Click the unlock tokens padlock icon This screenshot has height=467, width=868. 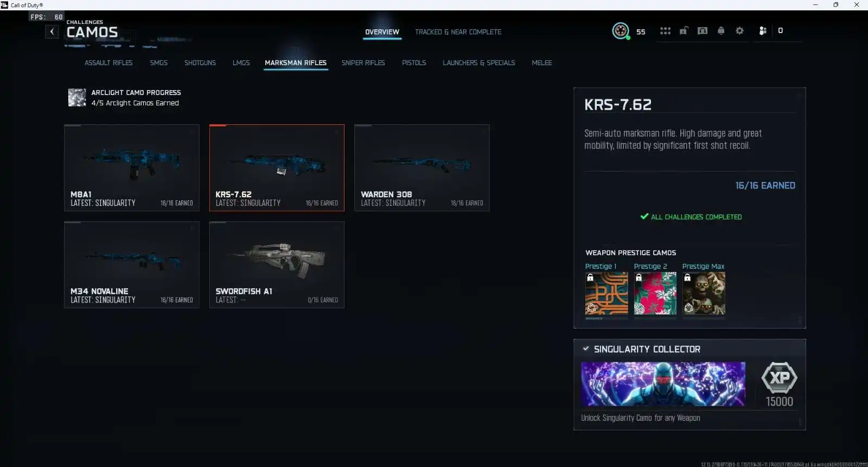[x=684, y=31]
